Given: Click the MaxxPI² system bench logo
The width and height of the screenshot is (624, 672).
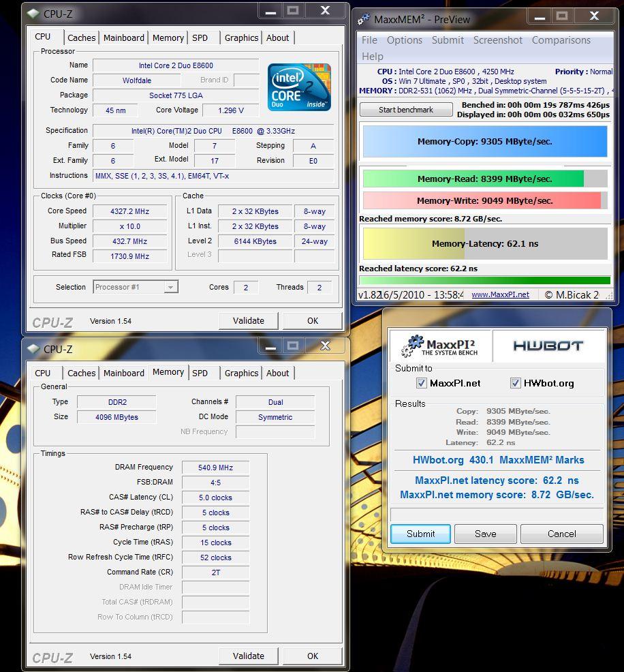Looking at the screenshot, I should pyautogui.click(x=439, y=346).
